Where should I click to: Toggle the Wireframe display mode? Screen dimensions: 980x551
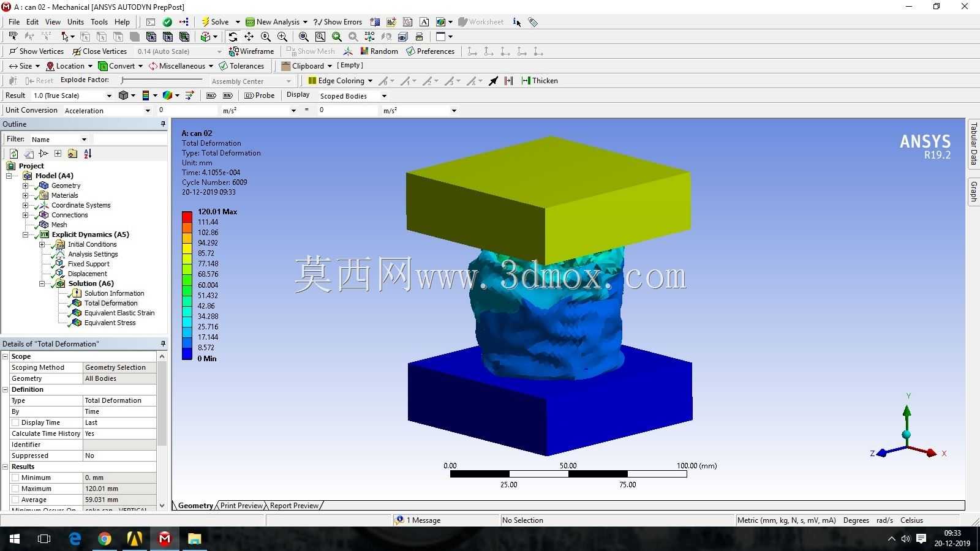click(x=251, y=51)
